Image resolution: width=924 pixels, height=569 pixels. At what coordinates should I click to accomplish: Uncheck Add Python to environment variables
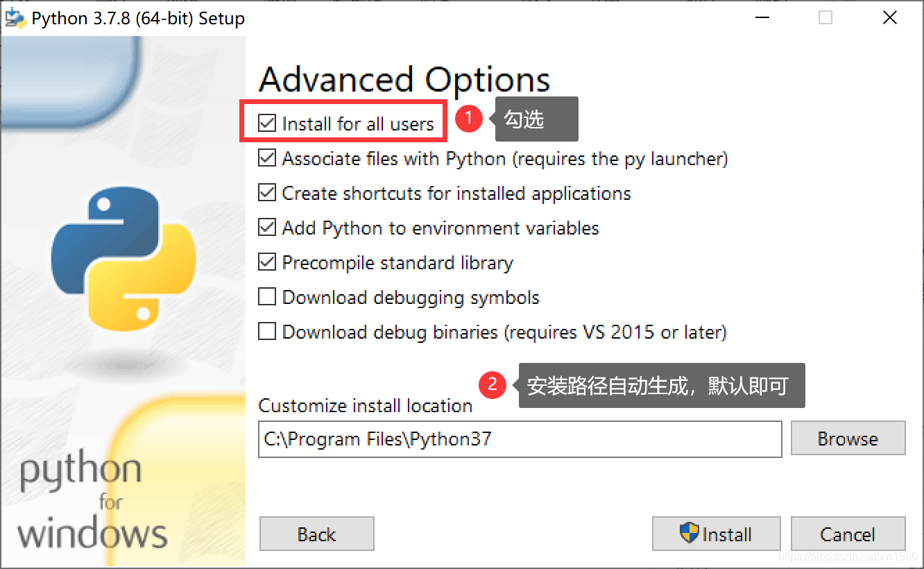click(x=267, y=228)
